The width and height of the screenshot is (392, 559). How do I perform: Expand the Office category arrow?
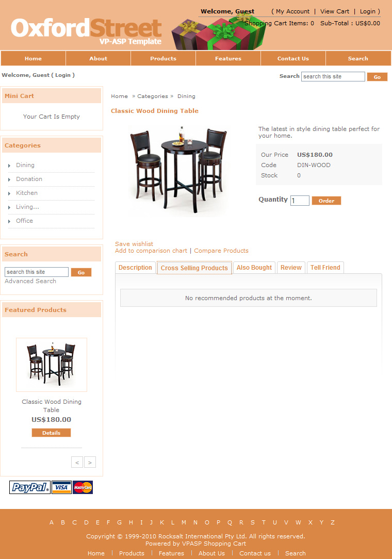(9, 221)
